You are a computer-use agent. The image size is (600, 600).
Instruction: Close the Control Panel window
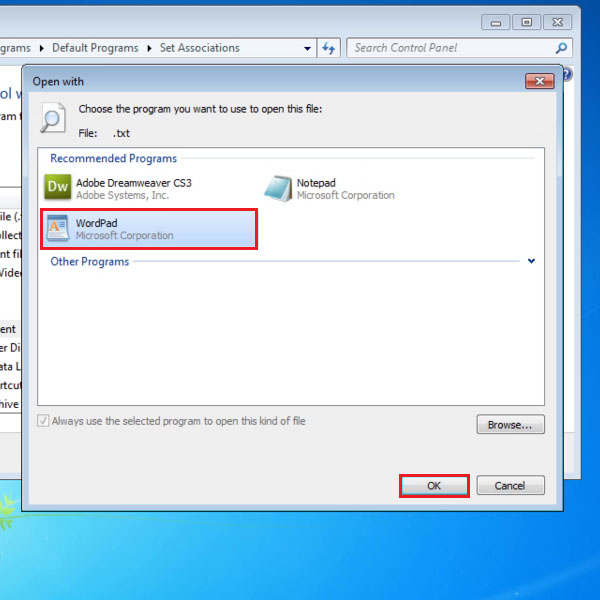(x=558, y=23)
